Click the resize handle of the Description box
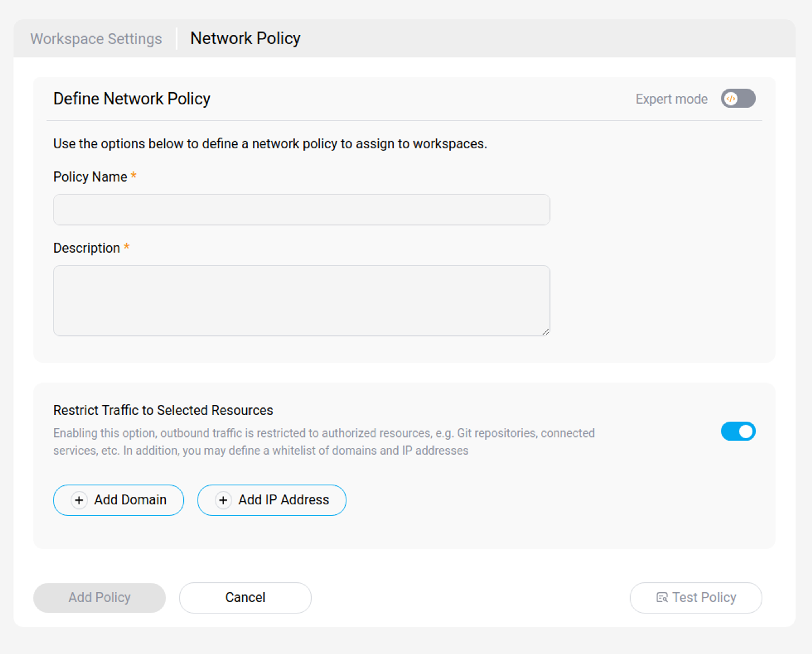Viewport: 812px width, 654px height. 546,331
